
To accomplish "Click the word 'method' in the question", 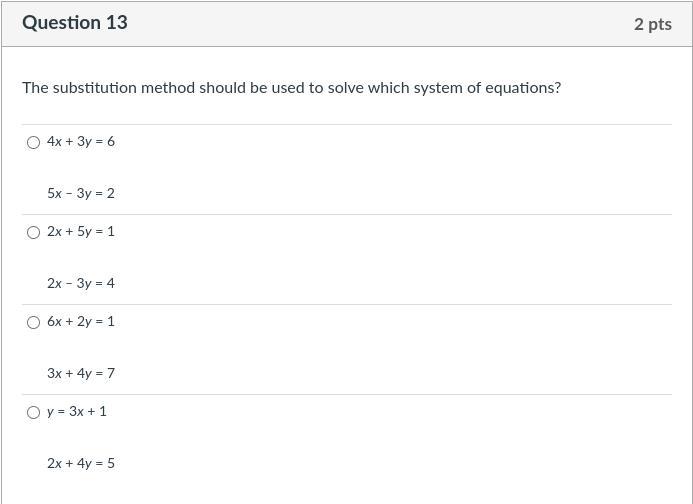I will pyautogui.click(x=167, y=88).
